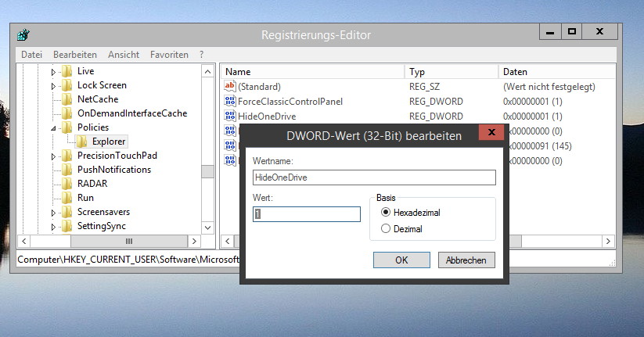Click the (Standard) string value icon
This screenshot has height=337, width=644.
point(229,86)
